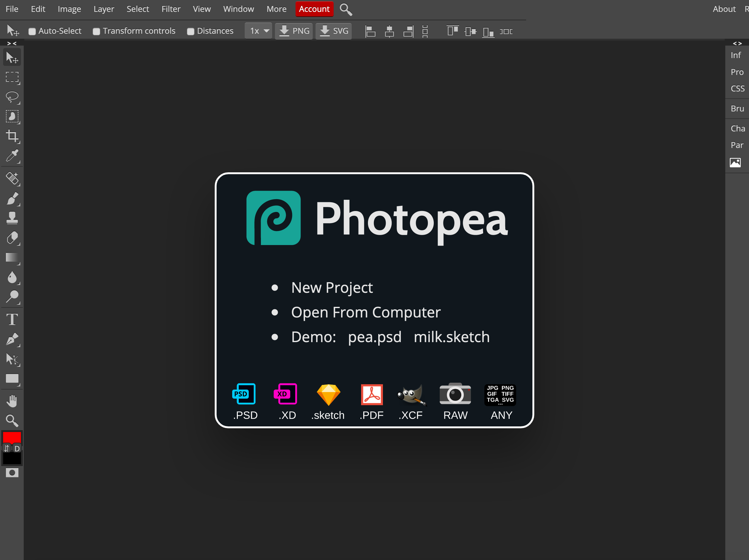Open the 1x export scale dropdown
The height and width of the screenshot is (560, 749).
(x=258, y=31)
